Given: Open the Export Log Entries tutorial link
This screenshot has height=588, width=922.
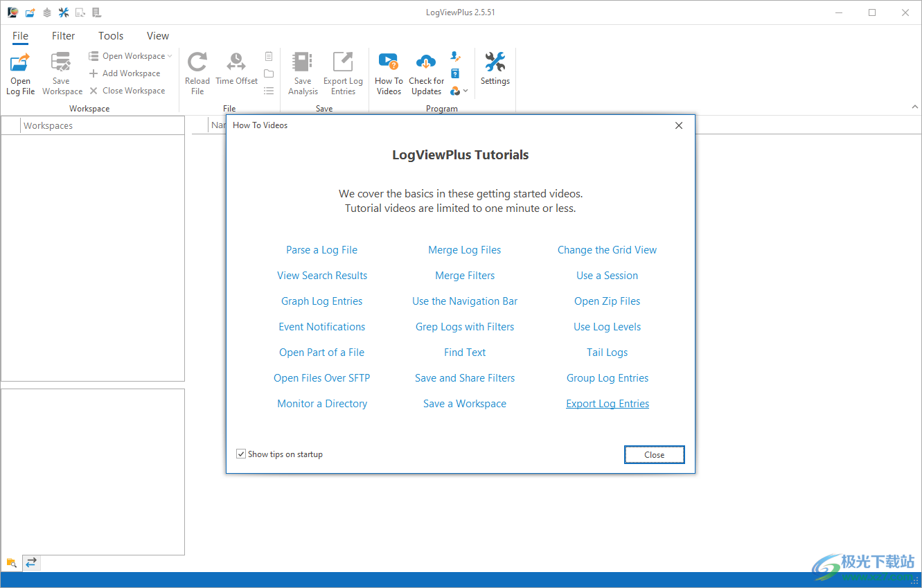Looking at the screenshot, I should coord(608,404).
